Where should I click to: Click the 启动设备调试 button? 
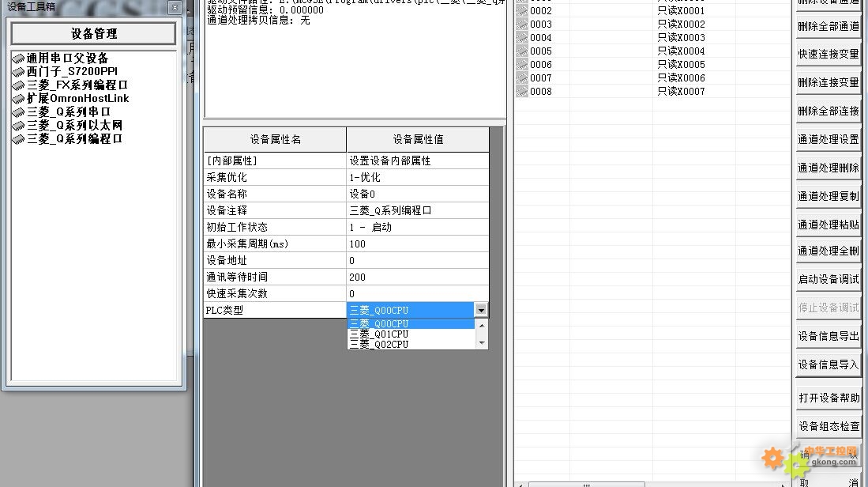click(x=829, y=279)
